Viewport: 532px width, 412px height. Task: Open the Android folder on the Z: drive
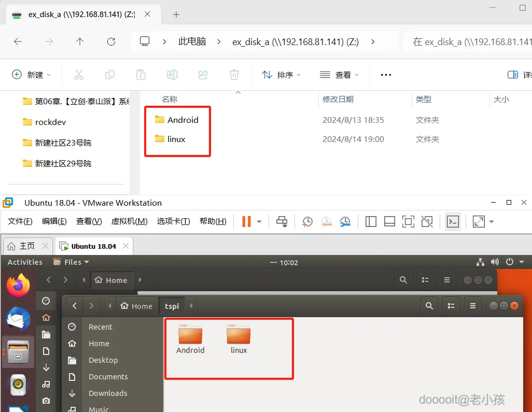(x=184, y=119)
